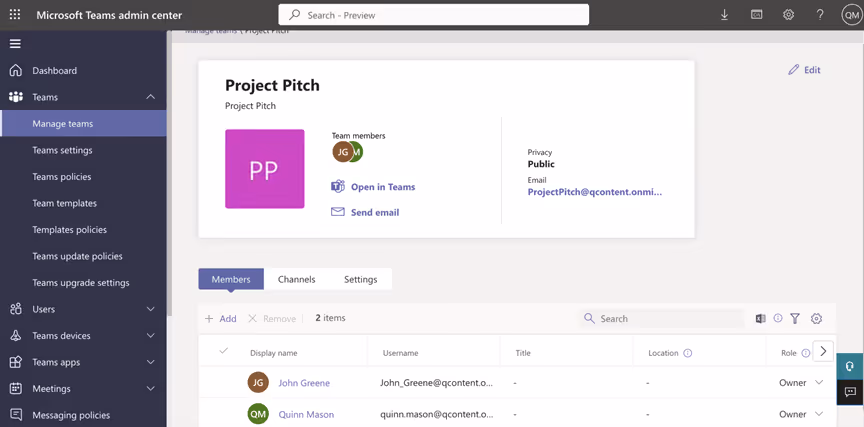Click the Teams devices bell icon
Screen dimensions: 864x427
click(16, 336)
